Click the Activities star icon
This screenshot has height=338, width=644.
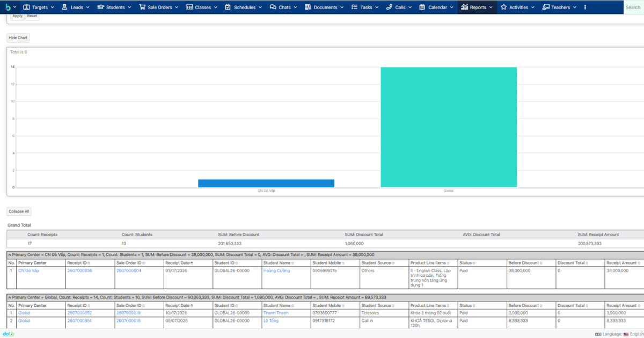[503, 7]
